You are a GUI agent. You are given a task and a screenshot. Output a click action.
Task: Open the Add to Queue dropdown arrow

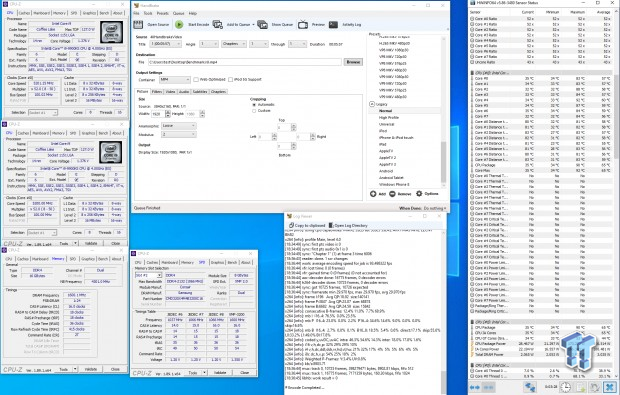point(253,25)
